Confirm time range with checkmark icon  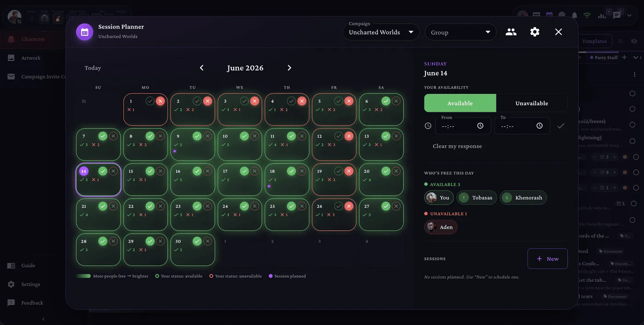pos(561,126)
